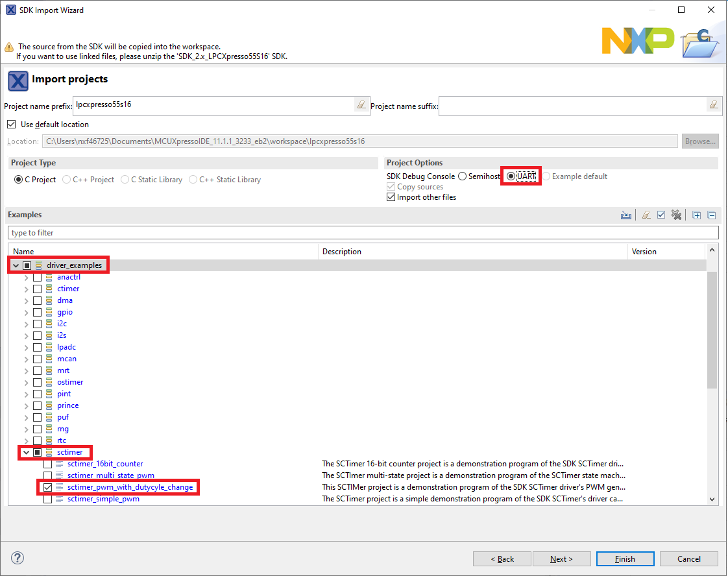Screen dimensions: 728x576
Task: Click the 'type to filter' search field
Action: click(x=363, y=233)
